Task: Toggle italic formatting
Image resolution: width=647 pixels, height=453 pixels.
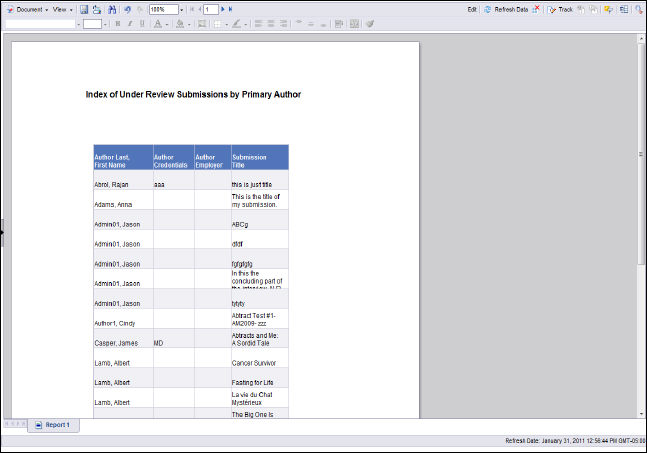Action: click(x=129, y=23)
